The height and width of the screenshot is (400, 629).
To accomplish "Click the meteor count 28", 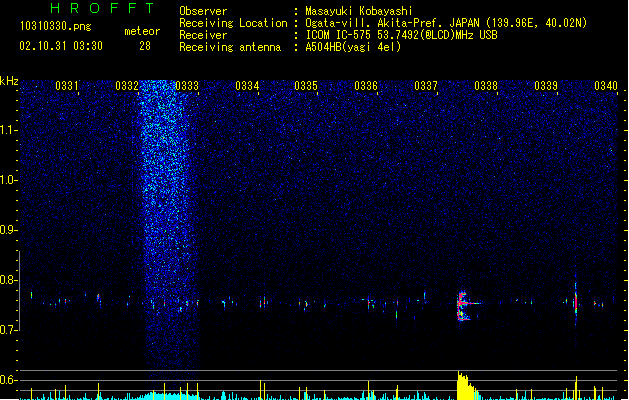I will (x=145, y=46).
